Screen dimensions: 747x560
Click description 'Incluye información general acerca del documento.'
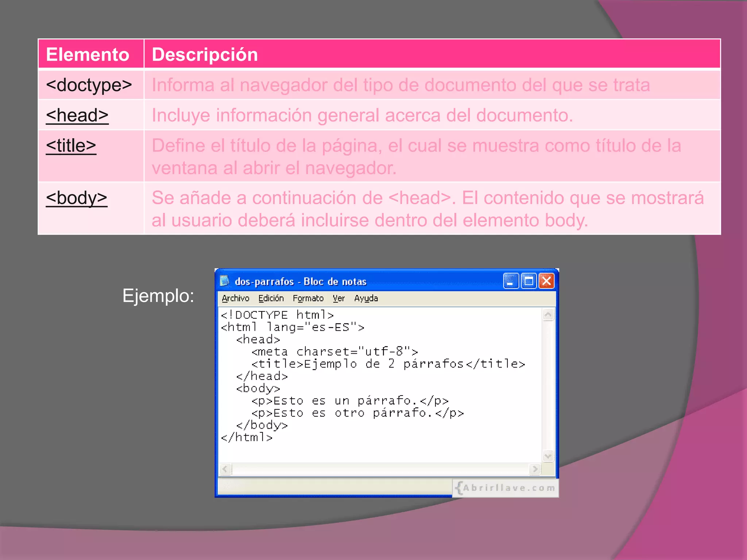362,115
